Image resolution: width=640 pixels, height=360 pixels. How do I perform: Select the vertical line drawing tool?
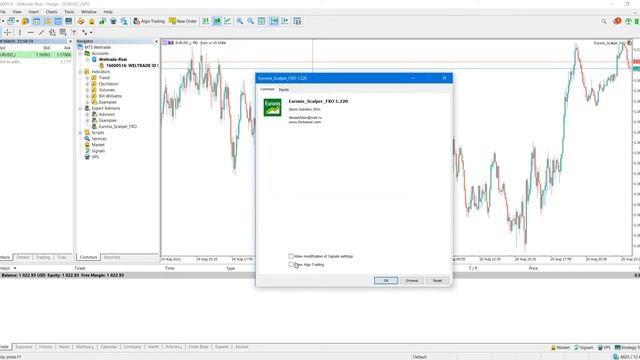(19, 32)
